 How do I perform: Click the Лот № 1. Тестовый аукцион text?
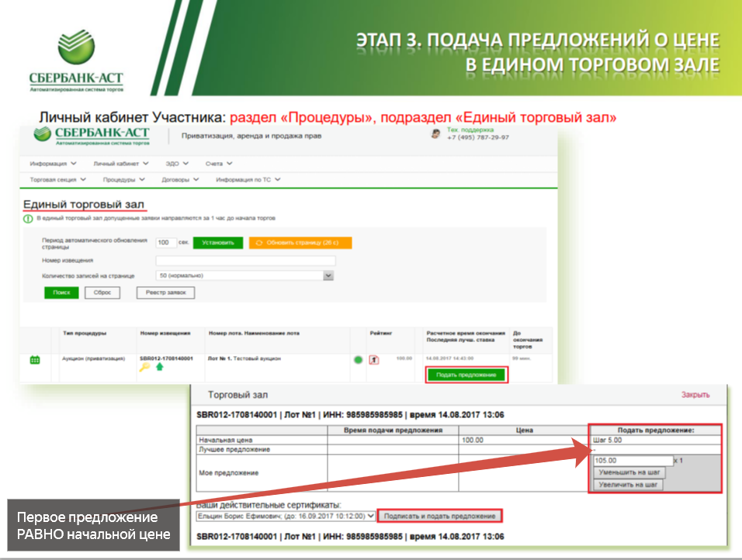(244, 358)
